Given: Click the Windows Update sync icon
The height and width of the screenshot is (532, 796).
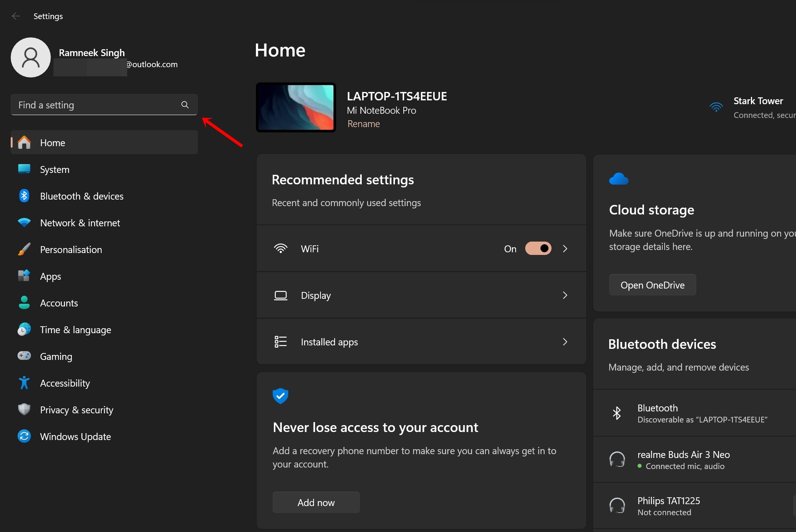Looking at the screenshot, I should pos(24,436).
